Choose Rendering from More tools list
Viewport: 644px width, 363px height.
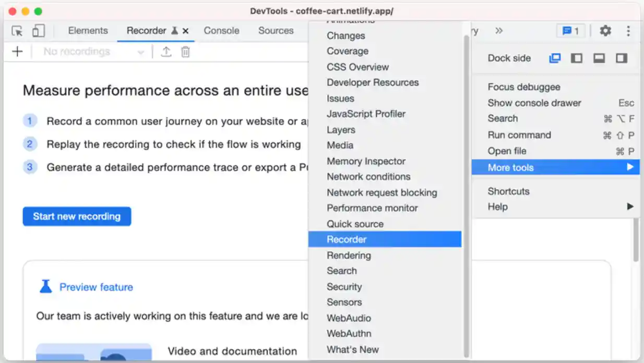click(349, 255)
